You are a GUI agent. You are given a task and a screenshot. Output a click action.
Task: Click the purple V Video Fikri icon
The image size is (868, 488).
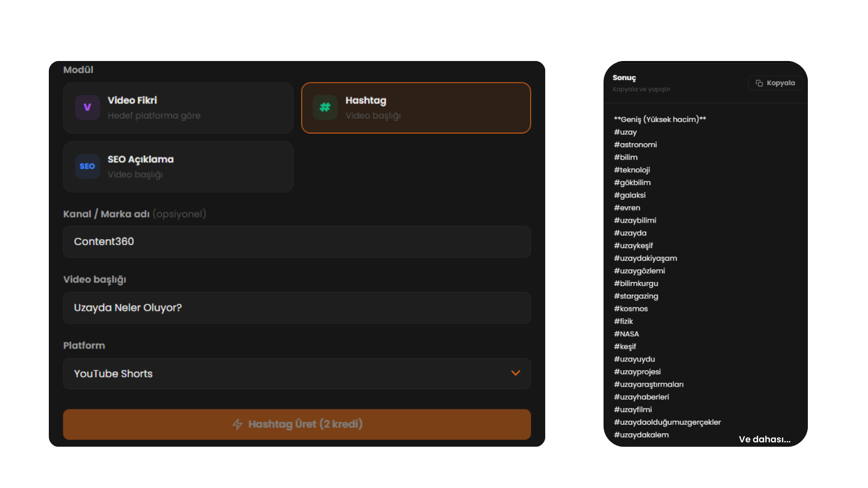point(87,108)
